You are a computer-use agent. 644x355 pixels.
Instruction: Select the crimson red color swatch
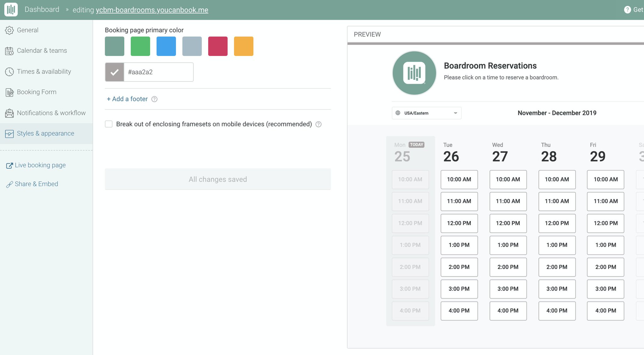point(218,46)
